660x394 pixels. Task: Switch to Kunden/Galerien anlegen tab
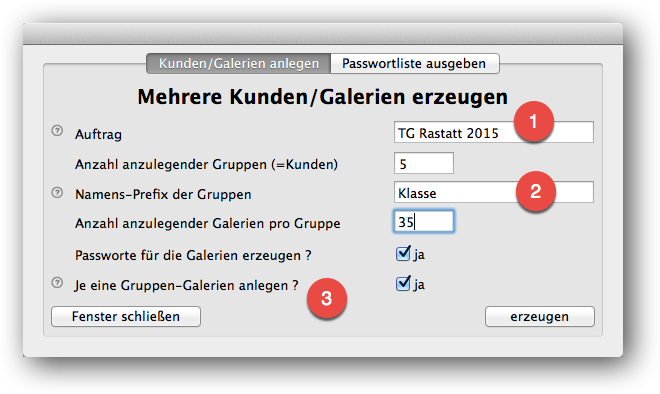(239, 64)
